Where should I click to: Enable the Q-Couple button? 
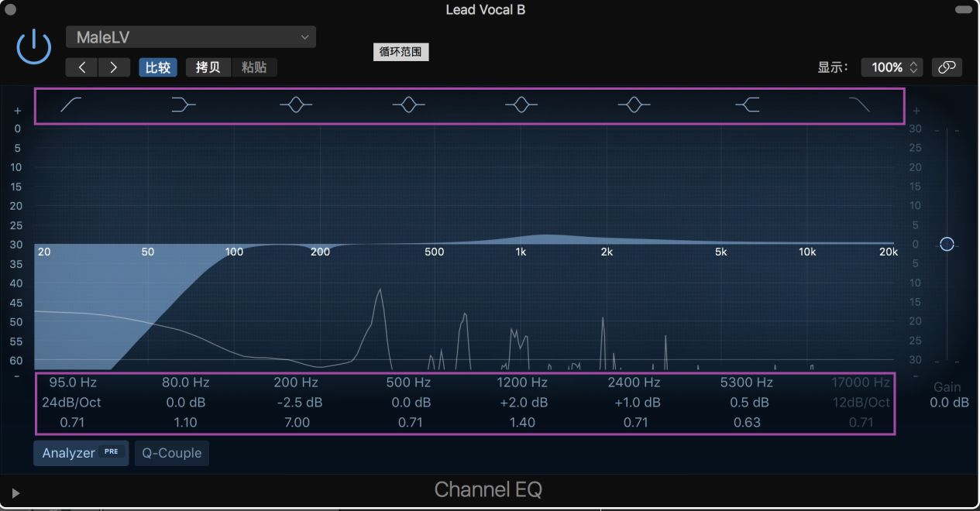click(171, 453)
